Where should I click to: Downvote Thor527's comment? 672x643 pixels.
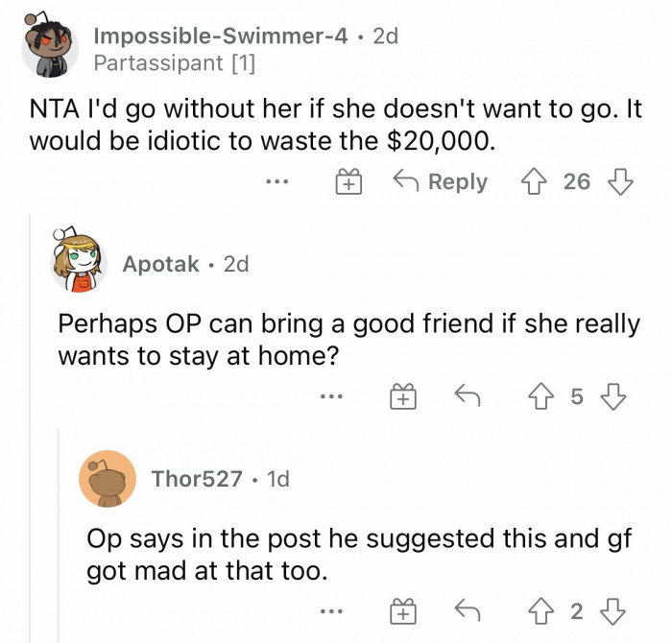coord(611,609)
